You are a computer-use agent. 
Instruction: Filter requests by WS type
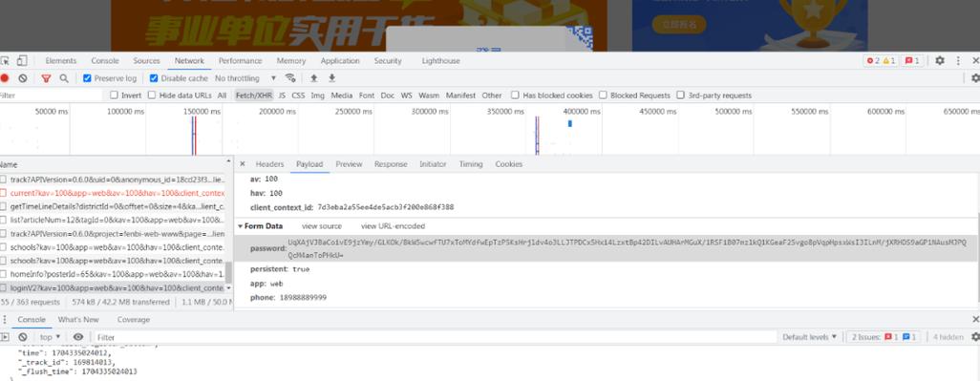406,95
